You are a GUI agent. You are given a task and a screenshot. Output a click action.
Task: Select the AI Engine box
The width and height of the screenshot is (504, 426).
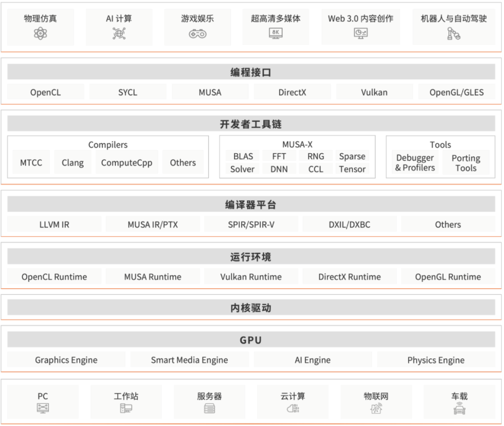click(x=313, y=359)
